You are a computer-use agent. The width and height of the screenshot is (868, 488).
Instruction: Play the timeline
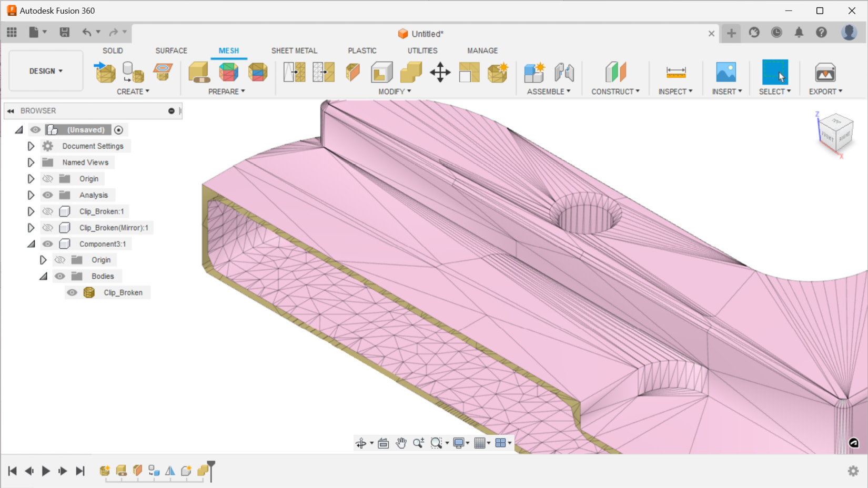click(x=46, y=471)
